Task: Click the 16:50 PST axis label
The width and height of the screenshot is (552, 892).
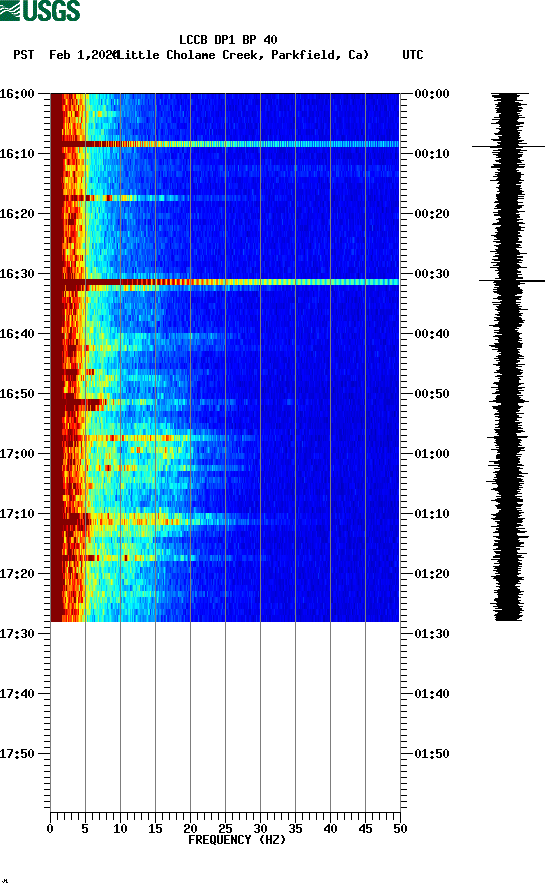Action: 17,394
